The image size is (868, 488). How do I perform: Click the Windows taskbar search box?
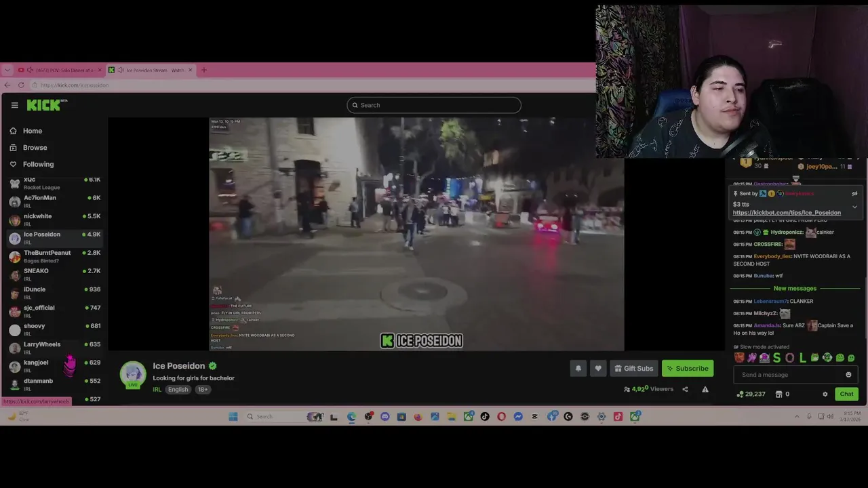tap(285, 417)
